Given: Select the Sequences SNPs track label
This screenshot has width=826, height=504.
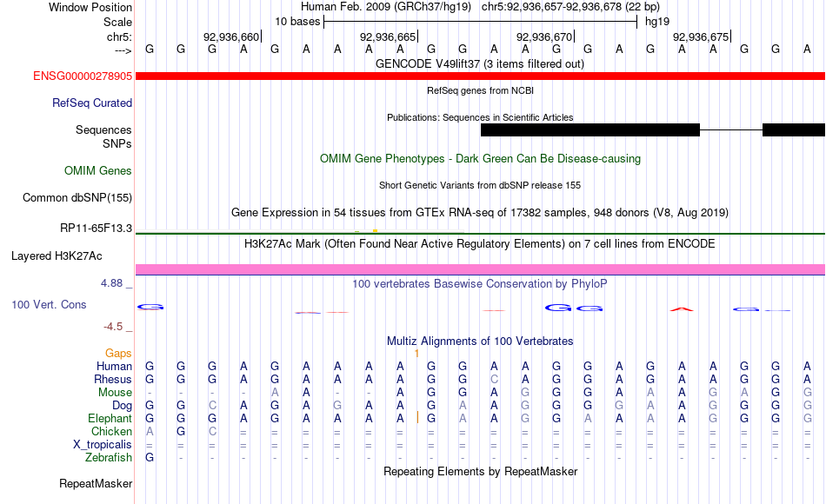Looking at the screenshot, I should coord(103,136).
